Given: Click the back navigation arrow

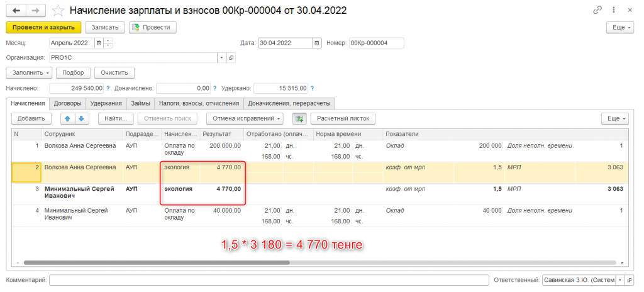Looking at the screenshot, I should click(x=16, y=11).
